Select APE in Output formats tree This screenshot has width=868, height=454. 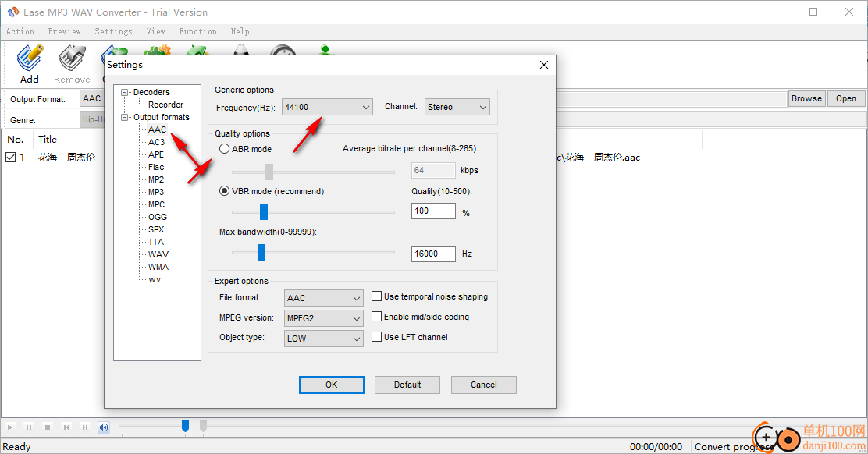pos(156,154)
